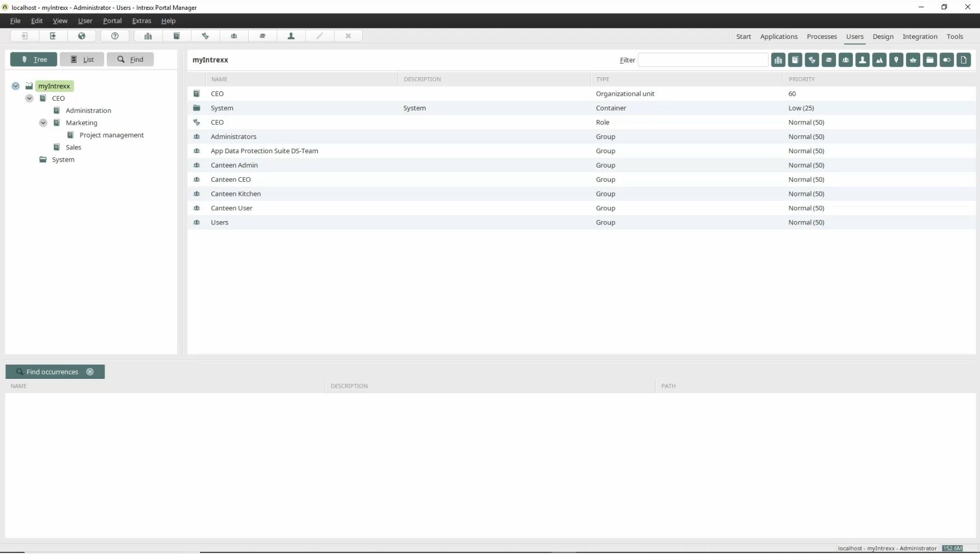Click the single user icon in top toolbar

[291, 36]
